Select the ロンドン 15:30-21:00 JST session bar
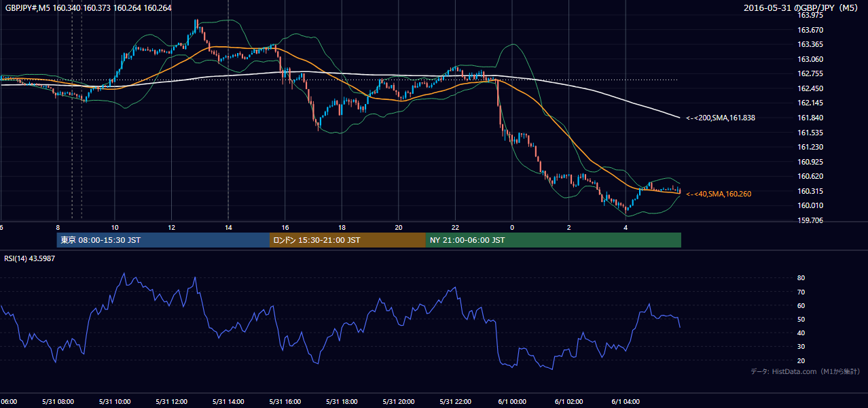Image resolution: width=868 pixels, height=408 pixels. coord(348,240)
